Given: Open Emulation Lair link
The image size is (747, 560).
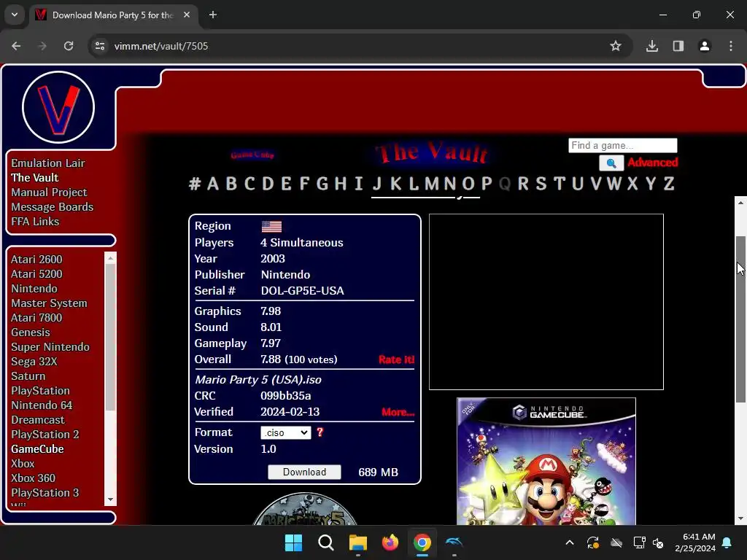Looking at the screenshot, I should point(48,163).
